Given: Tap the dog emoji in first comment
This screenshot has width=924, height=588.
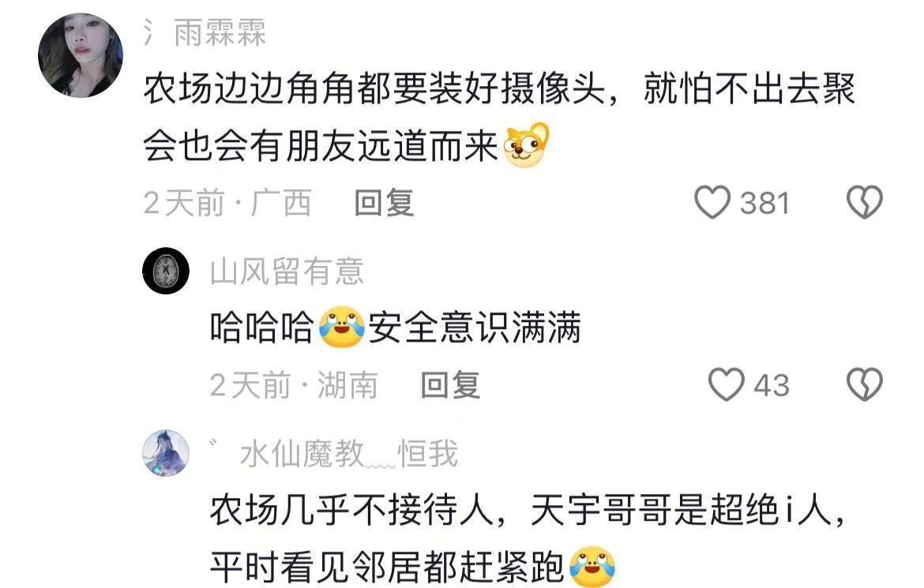Looking at the screenshot, I should tap(526, 145).
